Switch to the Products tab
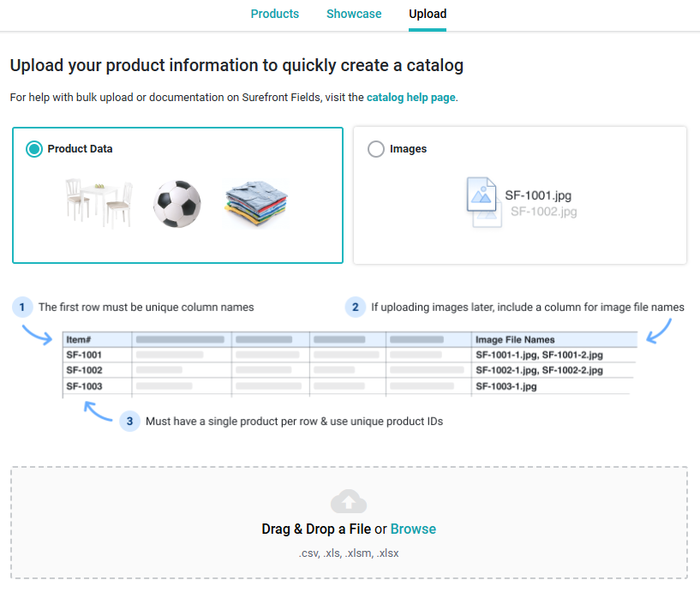 pos(274,14)
